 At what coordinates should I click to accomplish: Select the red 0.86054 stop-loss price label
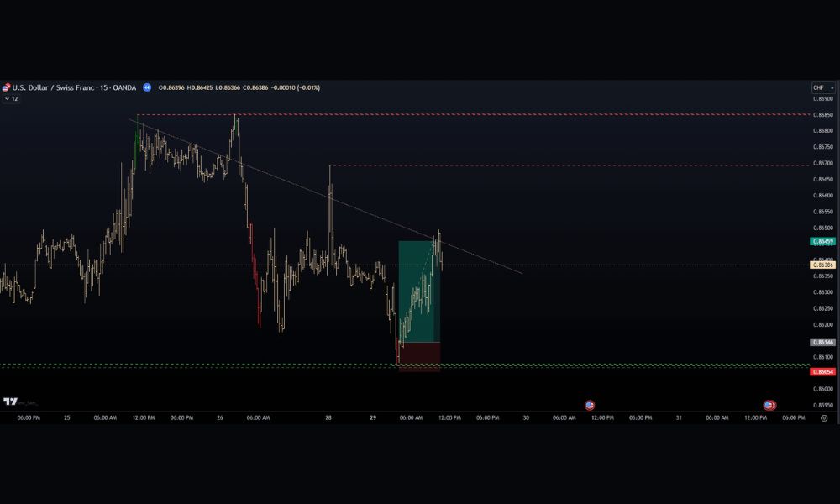tap(822, 371)
